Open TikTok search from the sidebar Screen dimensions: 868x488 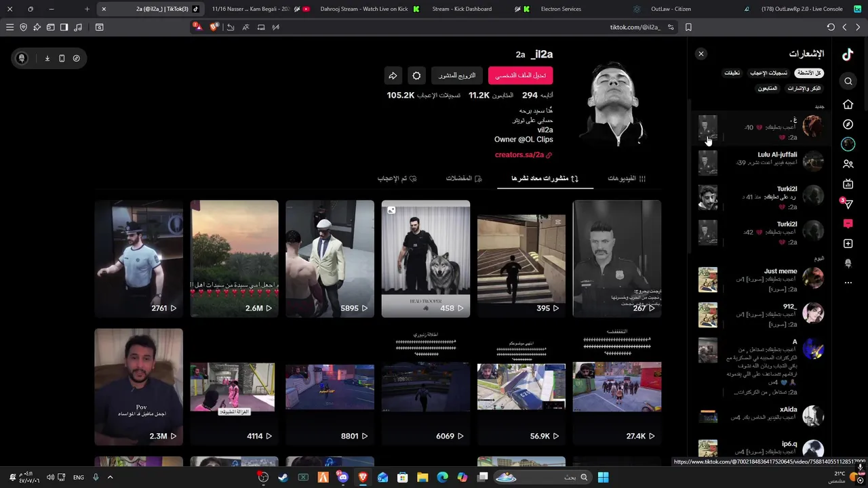pyautogui.click(x=848, y=81)
